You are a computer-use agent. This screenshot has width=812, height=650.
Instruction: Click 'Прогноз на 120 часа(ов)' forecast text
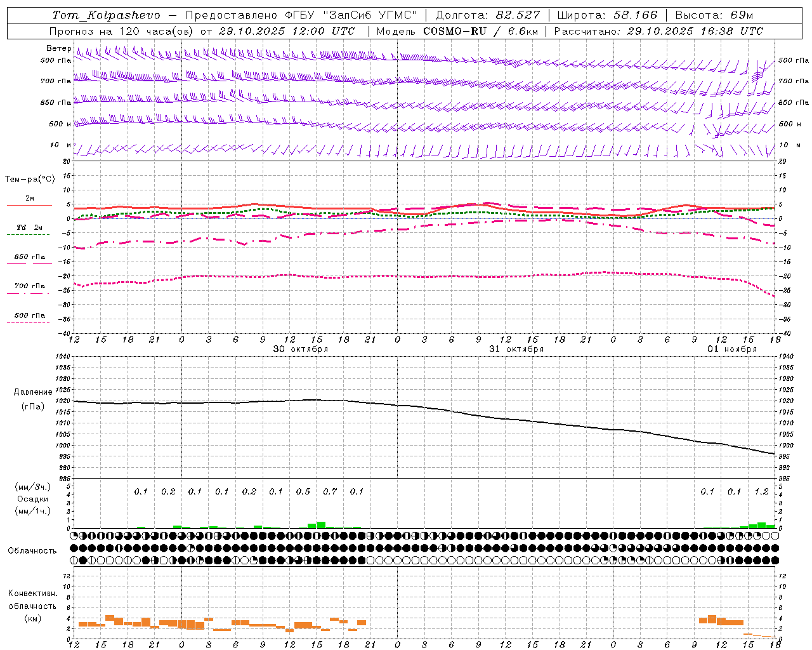point(122,31)
